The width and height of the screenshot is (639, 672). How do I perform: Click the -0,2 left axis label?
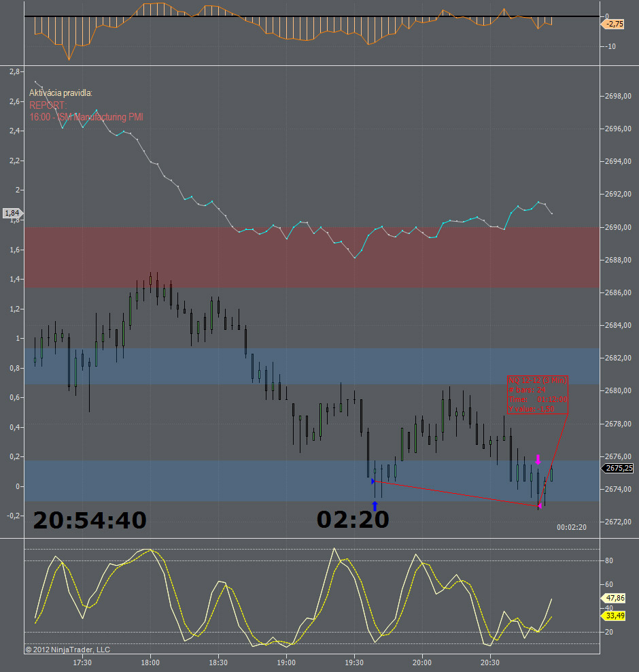14,516
